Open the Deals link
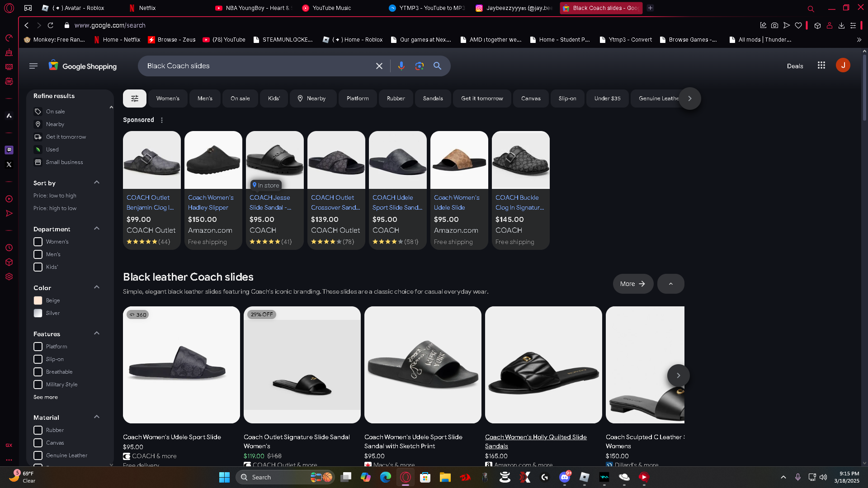868x488 pixels. pyautogui.click(x=795, y=66)
